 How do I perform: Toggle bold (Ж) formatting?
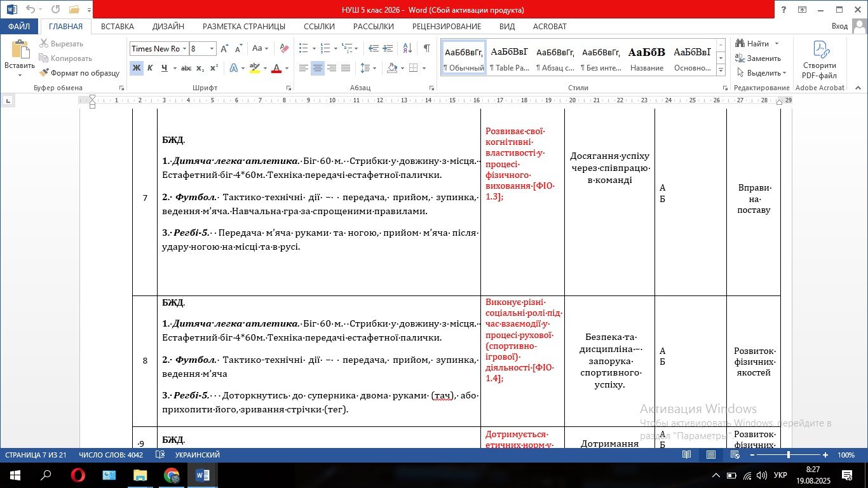click(x=136, y=68)
